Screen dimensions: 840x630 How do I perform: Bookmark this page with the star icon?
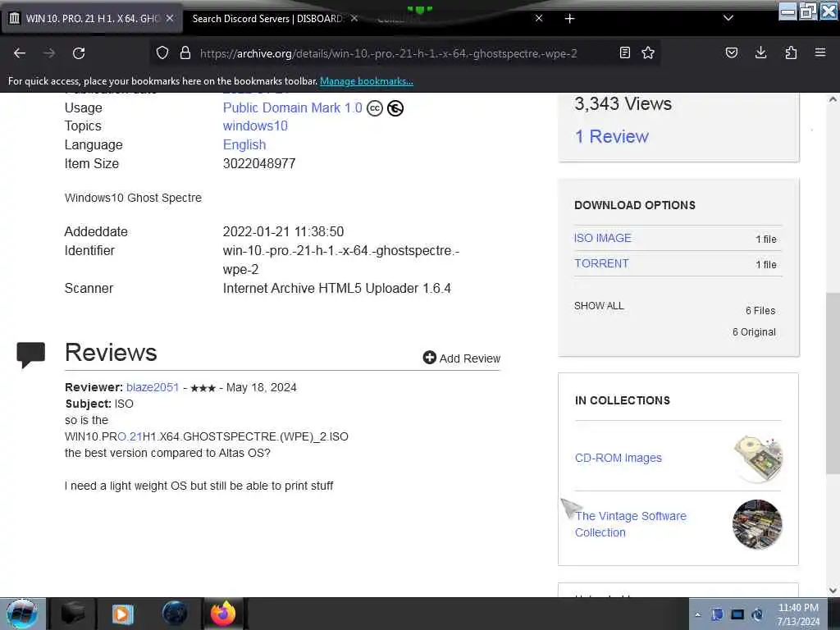pyautogui.click(x=648, y=52)
